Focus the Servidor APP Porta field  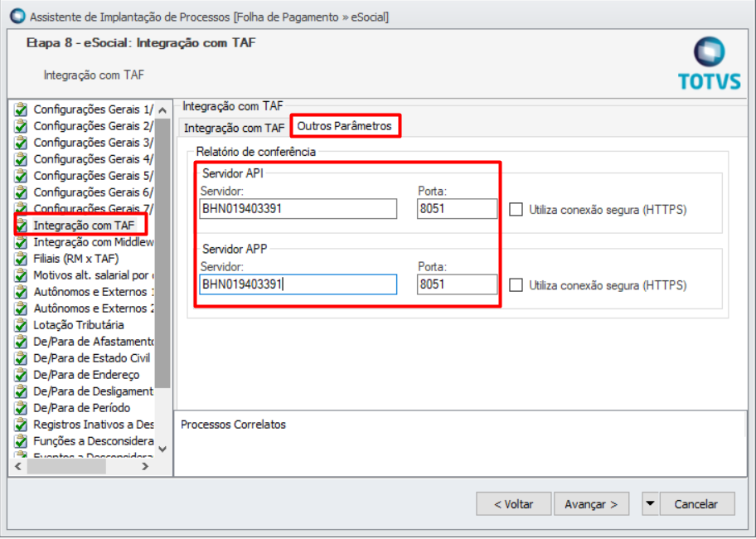[457, 284]
